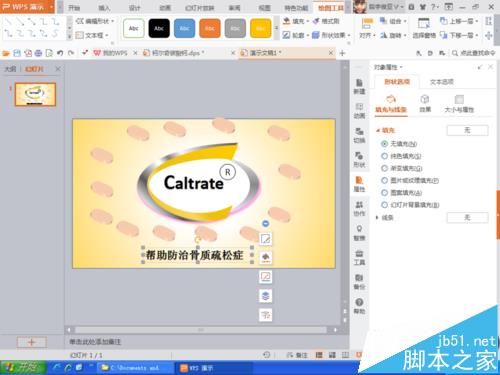Screen dimensions: 500x375
Task: Open the 工具 sidebar panel
Action: (x=359, y=257)
